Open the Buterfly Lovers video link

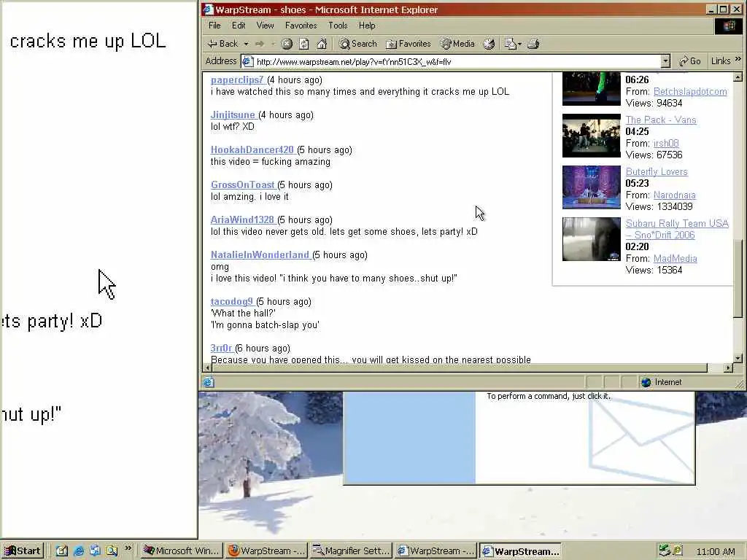[x=657, y=172]
